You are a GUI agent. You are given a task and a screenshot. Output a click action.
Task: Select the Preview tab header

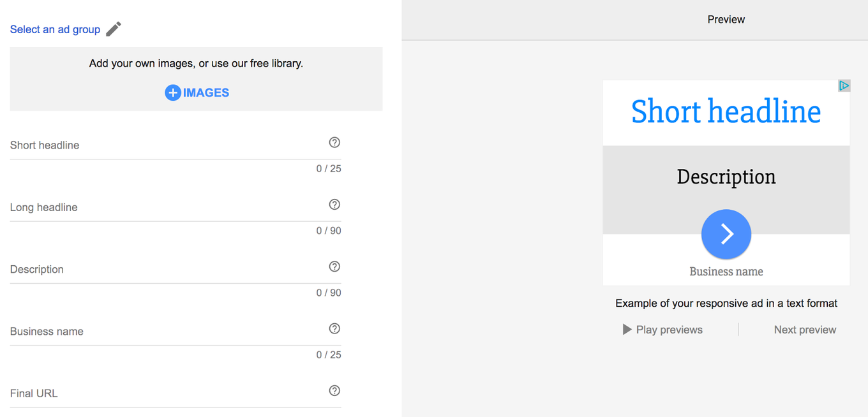[x=726, y=19]
